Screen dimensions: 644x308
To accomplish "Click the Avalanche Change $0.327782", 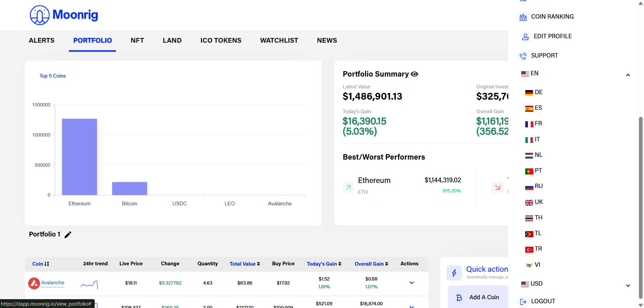I will point(170,283).
